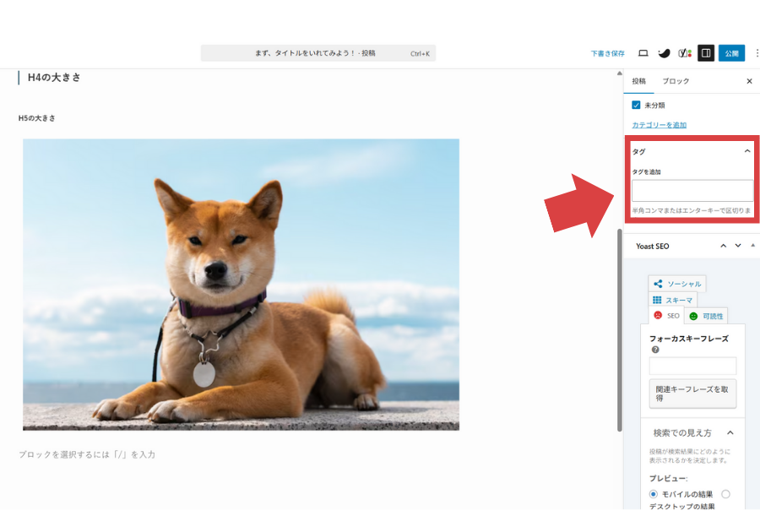Image resolution: width=760 pixels, height=532 pixels.
Task: Open the Jetpack panel icon
Action: [665, 53]
